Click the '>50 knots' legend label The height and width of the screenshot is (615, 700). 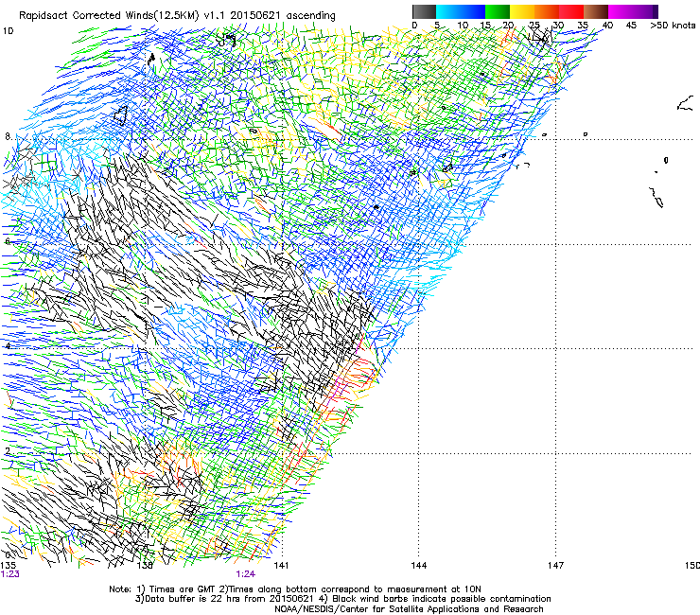pos(673,26)
